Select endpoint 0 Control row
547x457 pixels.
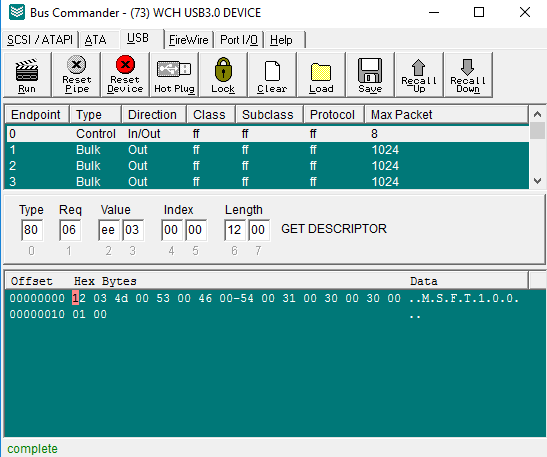[267, 134]
